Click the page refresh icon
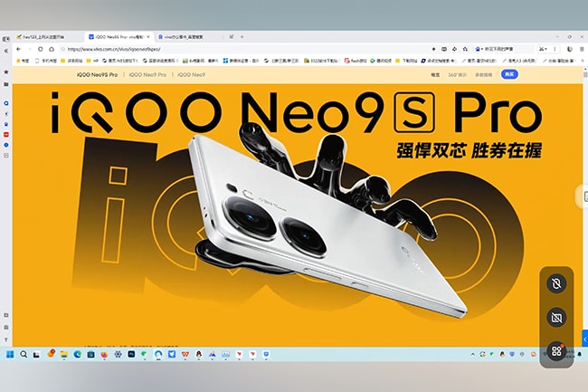Screen dimensions: 588x392 click(x=43, y=48)
